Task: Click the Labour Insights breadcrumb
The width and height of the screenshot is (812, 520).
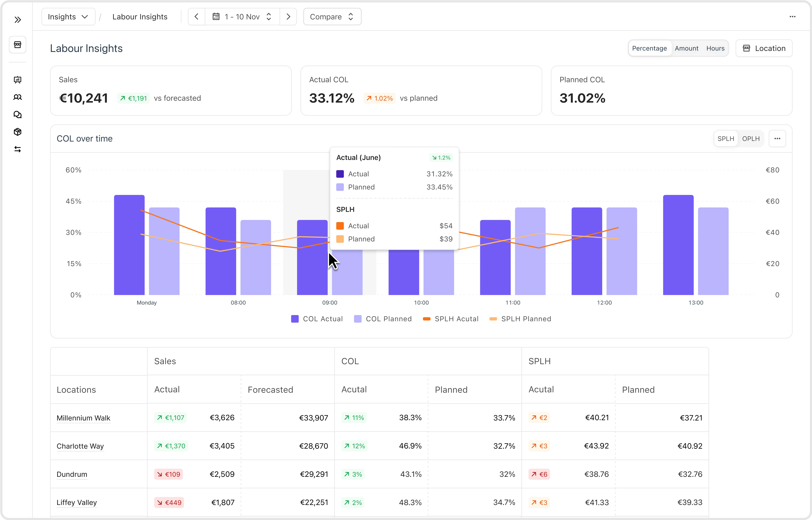Action: pos(140,17)
